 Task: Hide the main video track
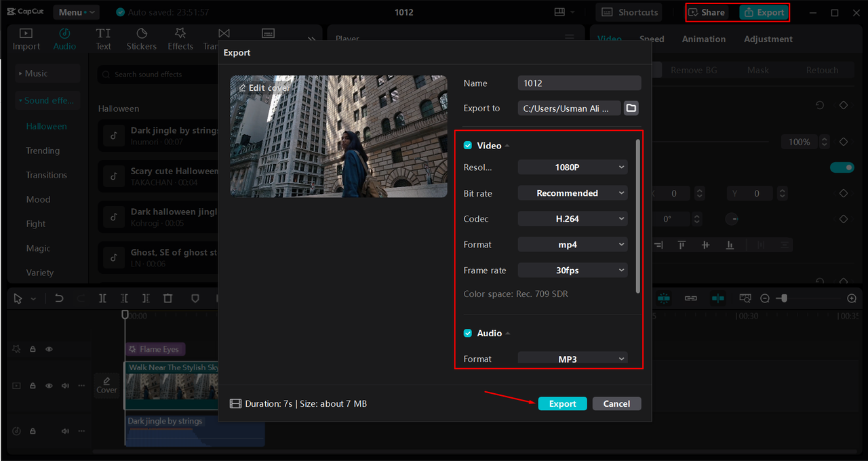[49, 386]
